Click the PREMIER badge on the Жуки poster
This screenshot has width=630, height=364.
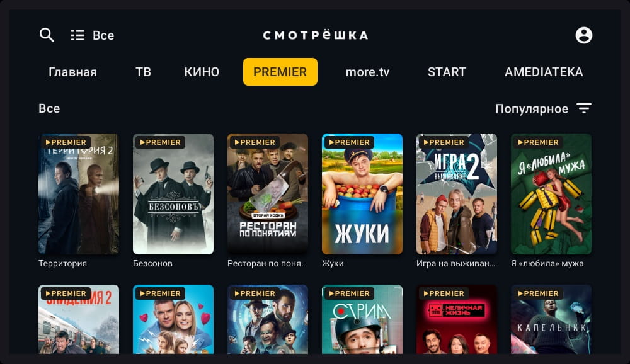(x=348, y=142)
